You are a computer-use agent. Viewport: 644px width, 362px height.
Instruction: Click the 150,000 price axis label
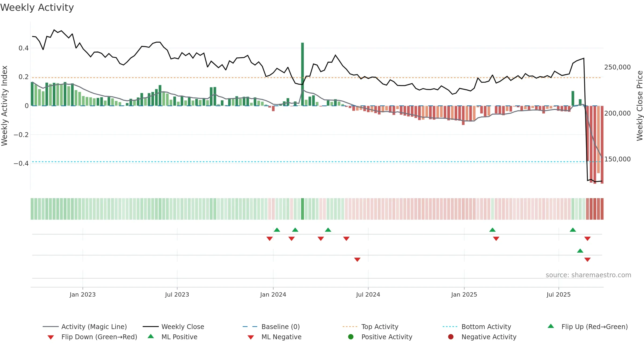pos(617,159)
